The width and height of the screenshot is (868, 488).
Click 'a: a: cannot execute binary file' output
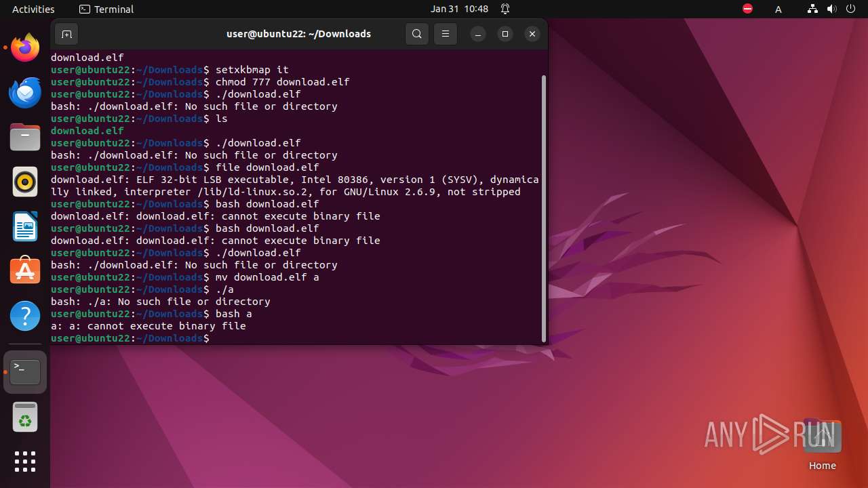tap(149, 326)
